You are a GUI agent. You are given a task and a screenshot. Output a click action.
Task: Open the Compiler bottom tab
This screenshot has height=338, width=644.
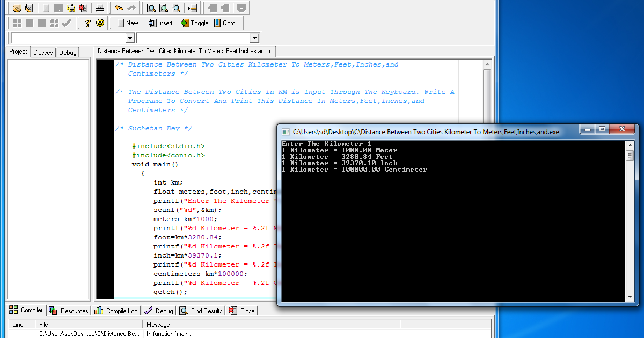pos(27,310)
